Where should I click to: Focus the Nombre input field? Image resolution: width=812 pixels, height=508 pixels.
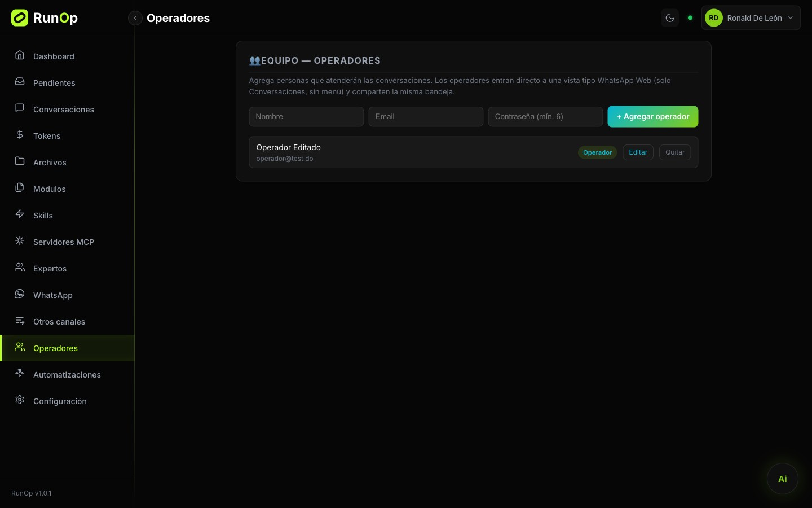306,117
